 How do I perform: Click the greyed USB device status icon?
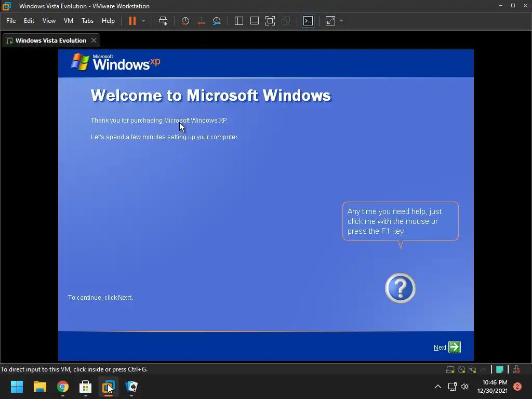coord(484,369)
